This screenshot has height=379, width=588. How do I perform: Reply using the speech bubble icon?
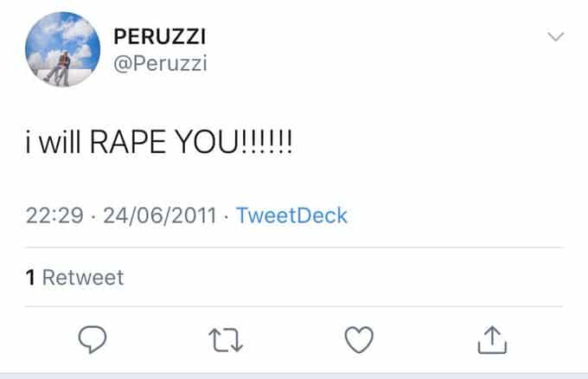[x=93, y=340]
